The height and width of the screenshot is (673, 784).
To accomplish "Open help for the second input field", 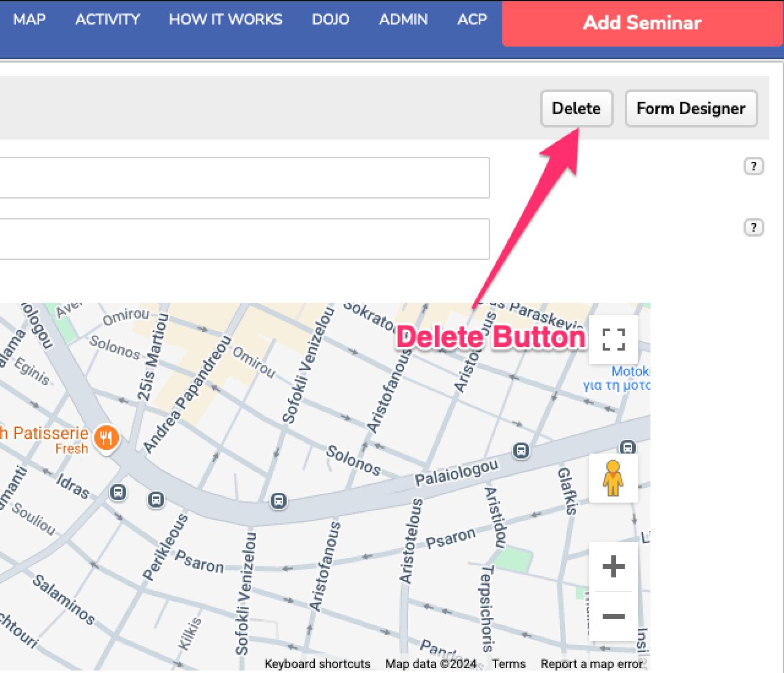I will tap(753, 227).
